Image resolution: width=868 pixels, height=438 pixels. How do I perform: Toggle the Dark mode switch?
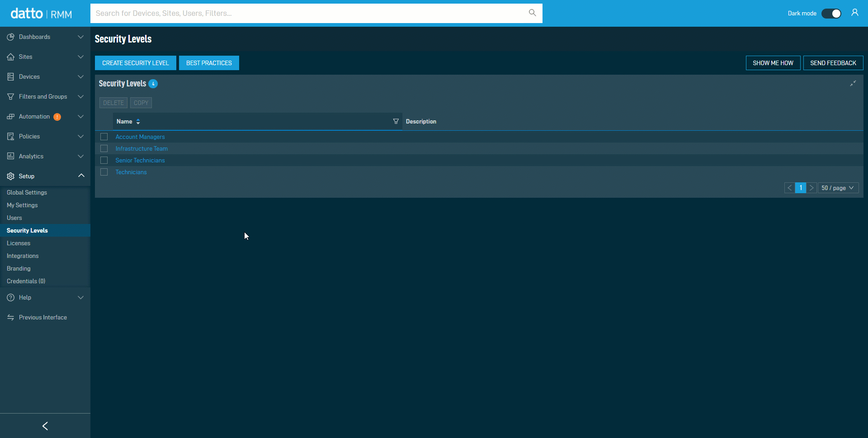coord(831,14)
